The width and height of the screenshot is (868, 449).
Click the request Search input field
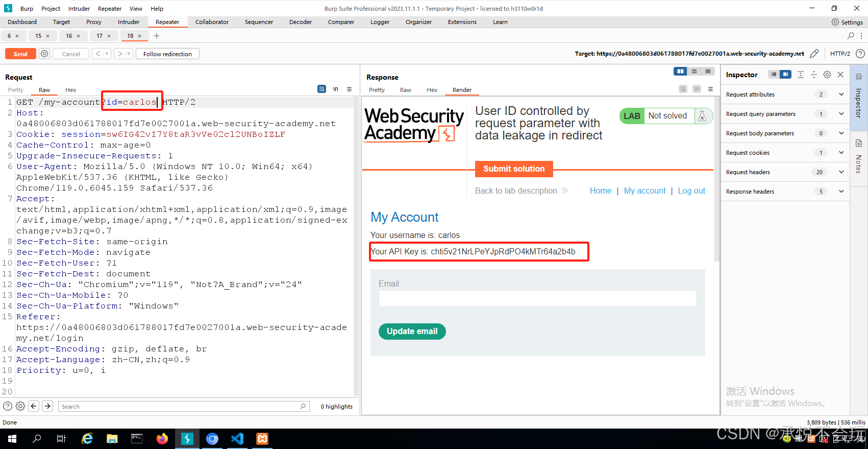point(179,407)
